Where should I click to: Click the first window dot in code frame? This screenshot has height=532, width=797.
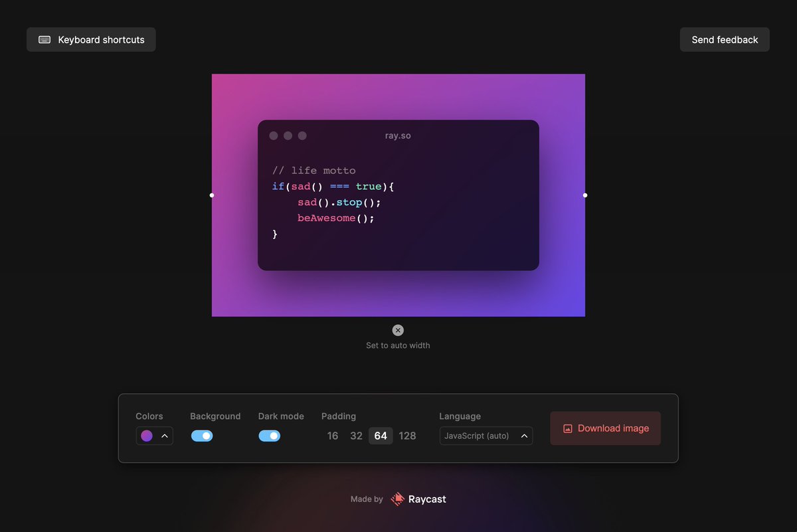click(x=274, y=135)
